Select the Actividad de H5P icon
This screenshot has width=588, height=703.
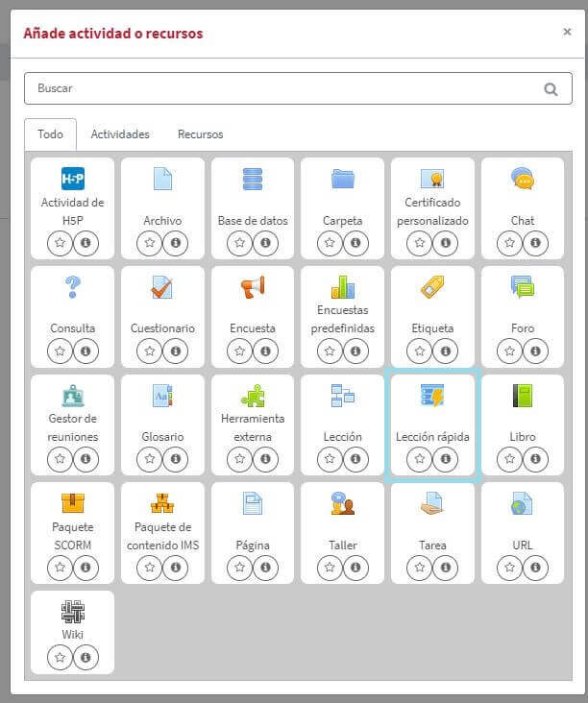coord(73,179)
